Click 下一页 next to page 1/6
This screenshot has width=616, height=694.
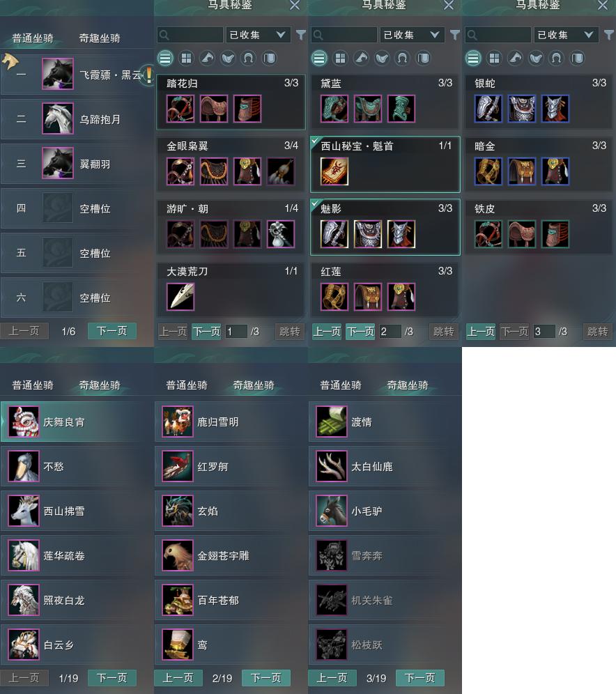tap(112, 331)
